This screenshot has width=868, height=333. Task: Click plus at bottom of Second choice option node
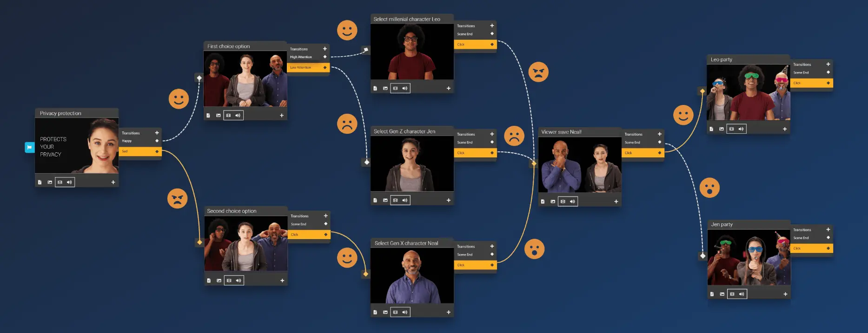click(282, 281)
